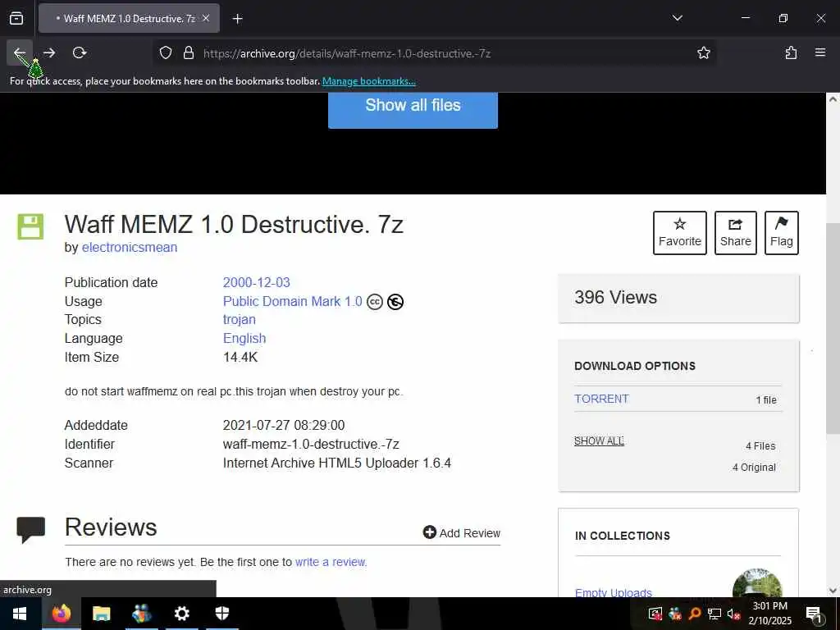Click the page vertical scrollbar thumb
The height and width of the screenshot is (630, 840).
point(833,328)
